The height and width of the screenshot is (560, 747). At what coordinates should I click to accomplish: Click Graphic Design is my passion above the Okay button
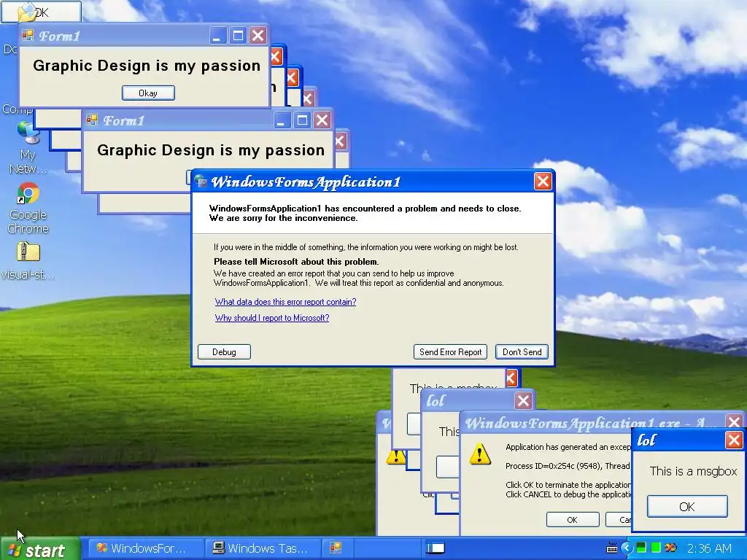click(147, 66)
